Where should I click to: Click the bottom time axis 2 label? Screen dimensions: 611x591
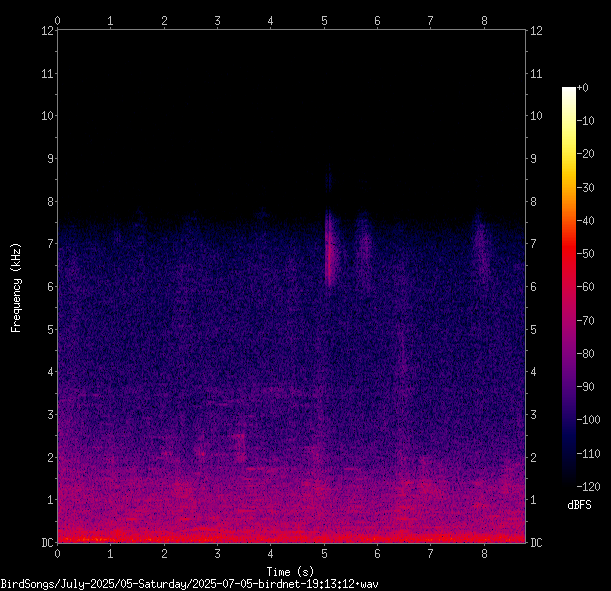[164, 553]
